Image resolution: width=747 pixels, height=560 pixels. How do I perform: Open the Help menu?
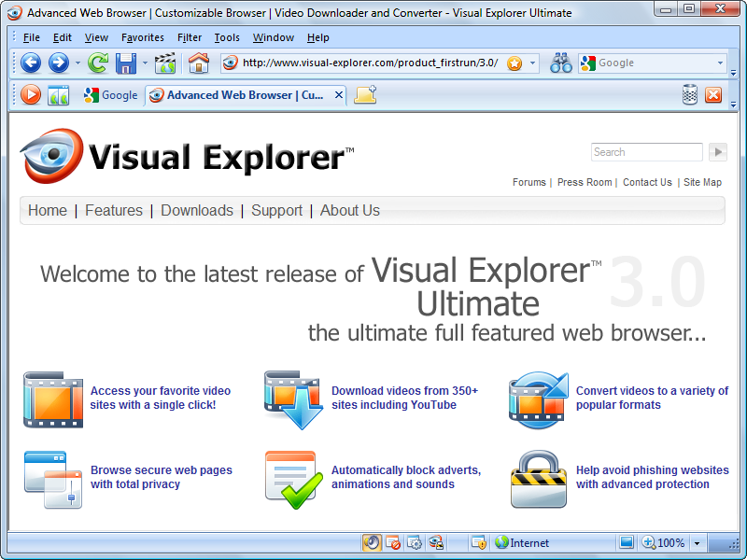pyautogui.click(x=317, y=37)
